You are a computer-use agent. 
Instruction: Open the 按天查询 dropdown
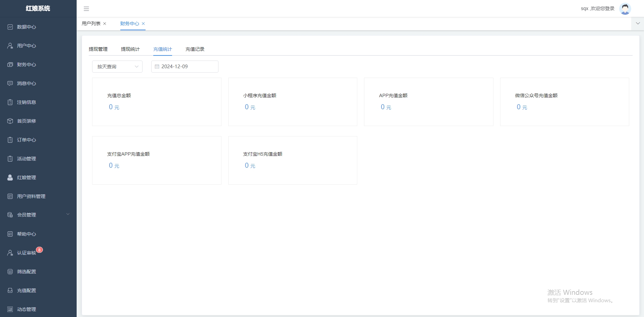117,67
